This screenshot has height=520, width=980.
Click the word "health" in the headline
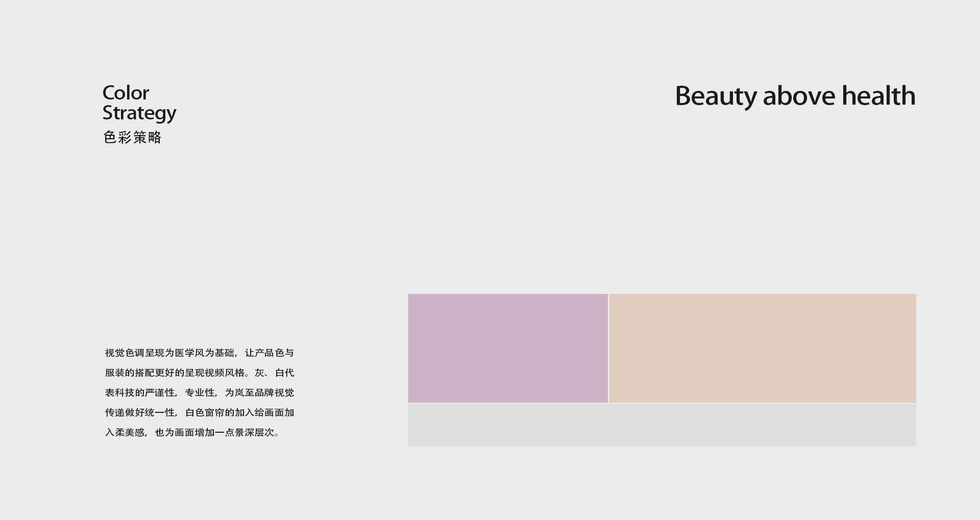point(878,96)
